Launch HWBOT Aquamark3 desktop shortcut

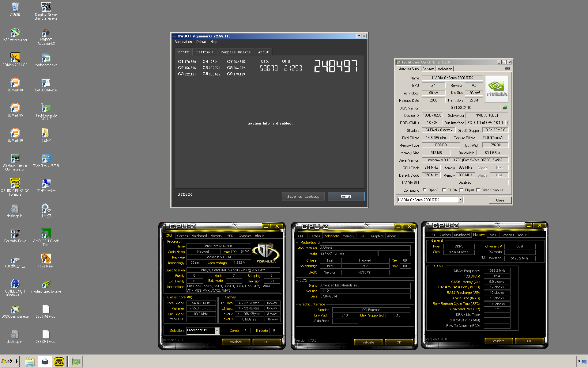click(x=46, y=36)
